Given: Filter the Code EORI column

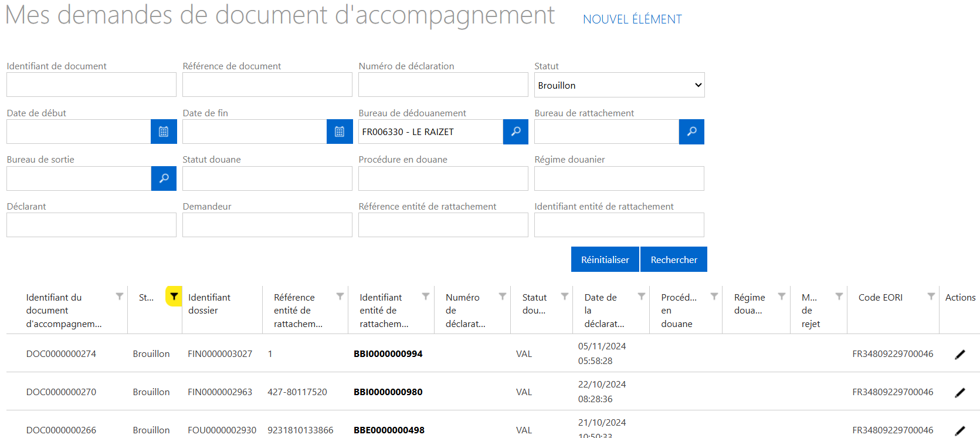Looking at the screenshot, I should (x=931, y=297).
